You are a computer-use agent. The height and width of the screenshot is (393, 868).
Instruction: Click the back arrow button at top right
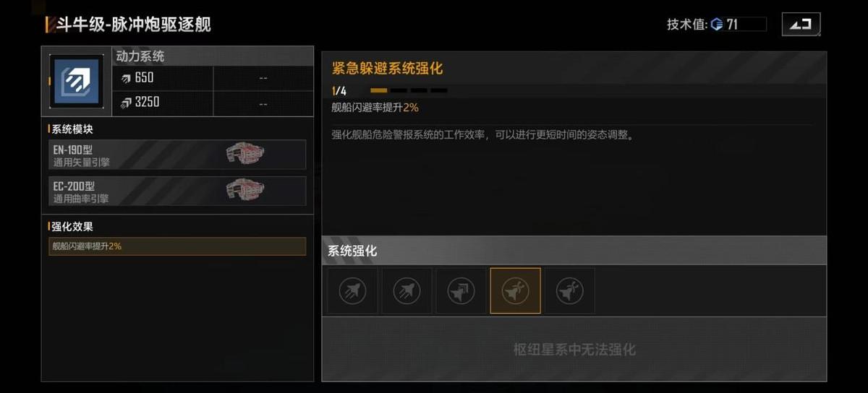click(x=801, y=25)
